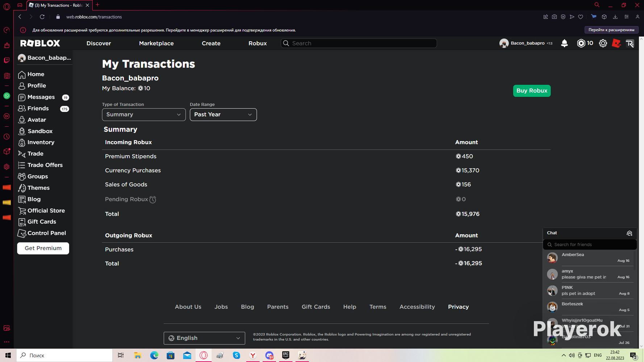Click the Groups icon in sidebar
The image size is (644, 362).
click(22, 177)
